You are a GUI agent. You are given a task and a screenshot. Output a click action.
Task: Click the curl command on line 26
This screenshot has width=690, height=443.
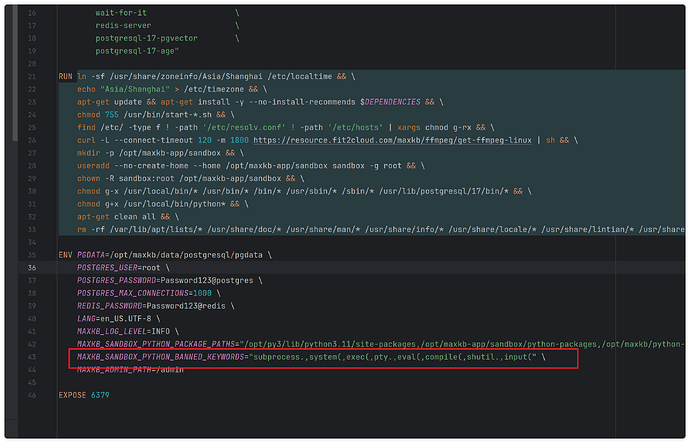tap(86, 140)
